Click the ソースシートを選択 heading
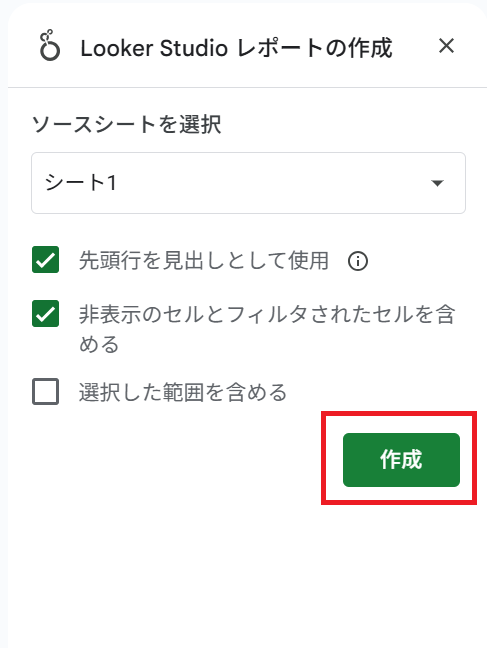 point(127,124)
